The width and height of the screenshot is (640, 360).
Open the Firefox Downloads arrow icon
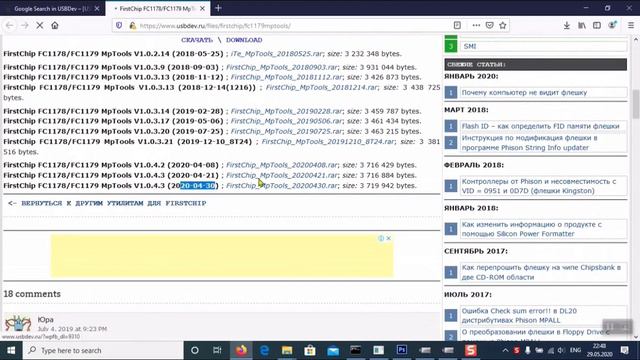tap(567, 25)
